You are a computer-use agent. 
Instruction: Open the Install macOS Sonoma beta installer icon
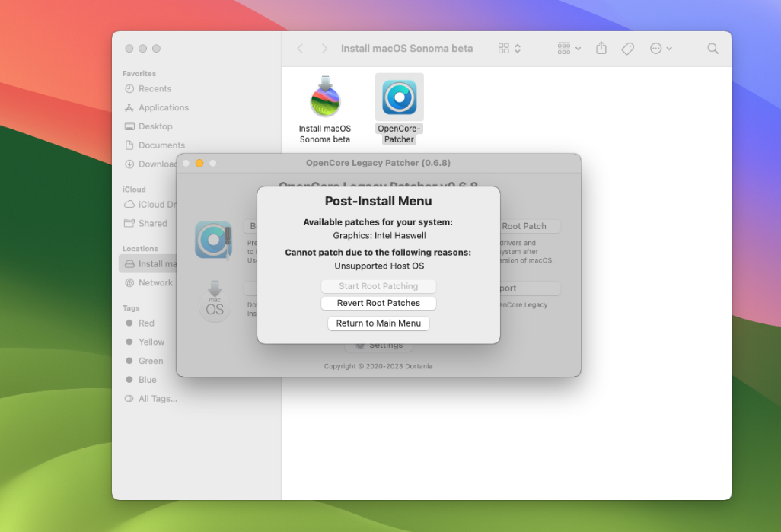click(x=325, y=97)
